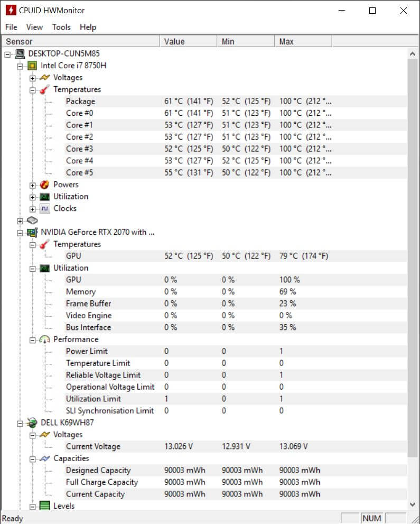The width and height of the screenshot is (420, 524).
Task: Click the Clocks waveform icon
Action: point(45,208)
